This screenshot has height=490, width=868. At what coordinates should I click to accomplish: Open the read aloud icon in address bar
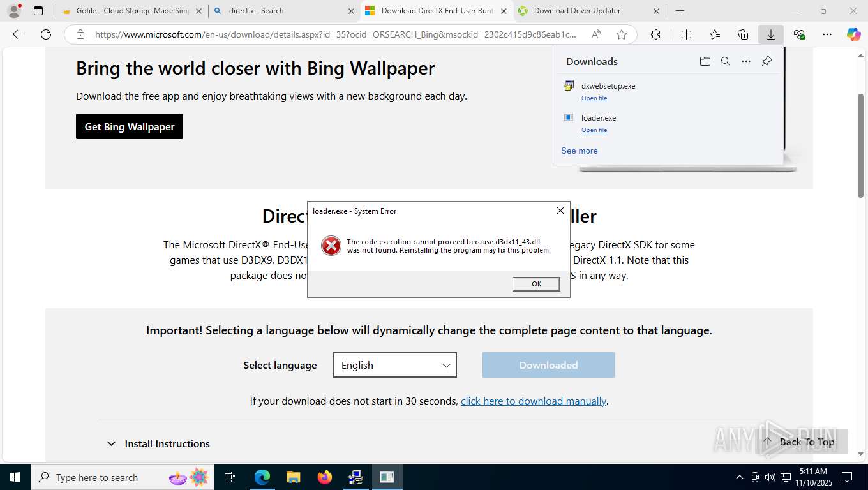click(x=596, y=34)
